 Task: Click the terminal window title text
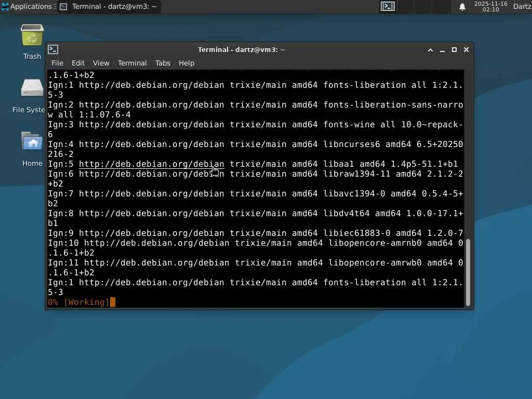tap(242, 50)
